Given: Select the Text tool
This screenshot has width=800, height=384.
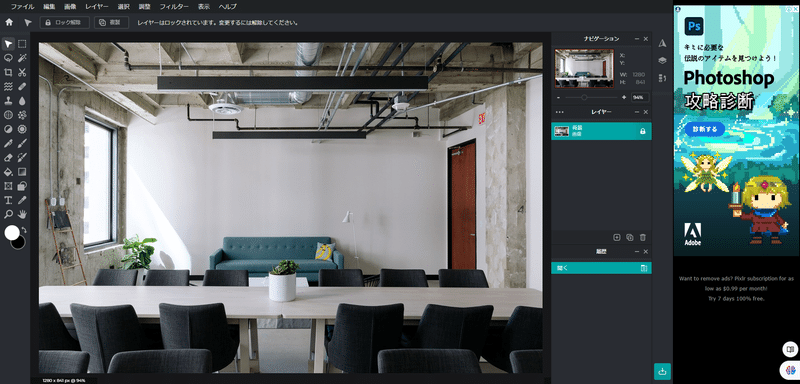Looking at the screenshot, I should pyautogui.click(x=8, y=200).
